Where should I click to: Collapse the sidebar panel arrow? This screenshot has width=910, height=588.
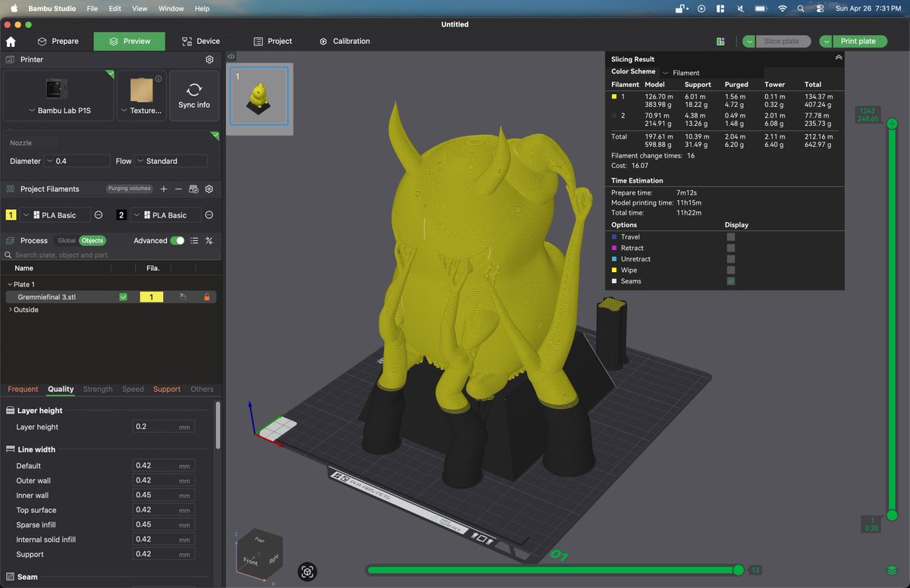[231, 57]
